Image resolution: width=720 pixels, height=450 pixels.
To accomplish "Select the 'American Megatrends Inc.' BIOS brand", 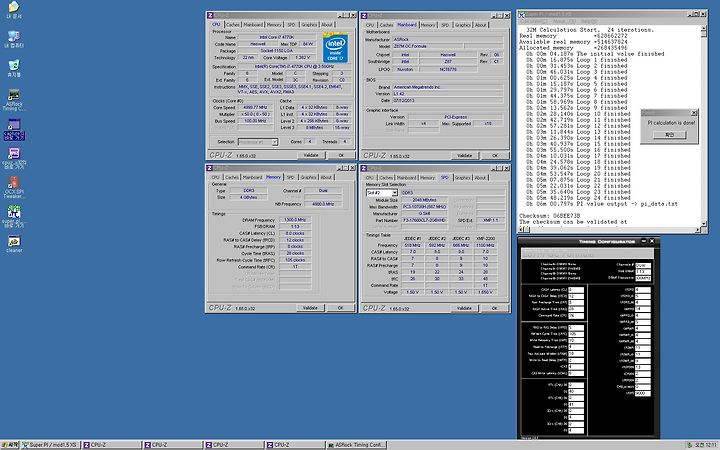I will tap(448, 87).
